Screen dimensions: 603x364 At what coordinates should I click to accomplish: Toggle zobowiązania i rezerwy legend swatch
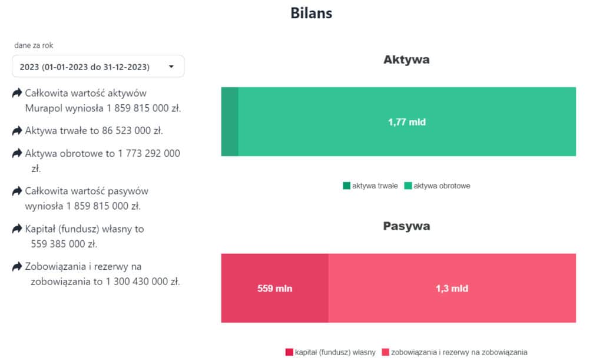pos(385,352)
